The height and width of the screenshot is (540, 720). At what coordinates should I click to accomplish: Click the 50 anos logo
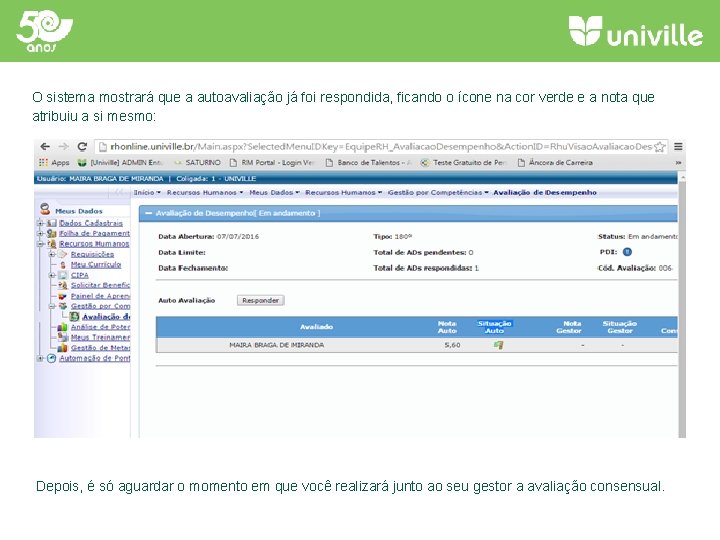tap(44, 31)
